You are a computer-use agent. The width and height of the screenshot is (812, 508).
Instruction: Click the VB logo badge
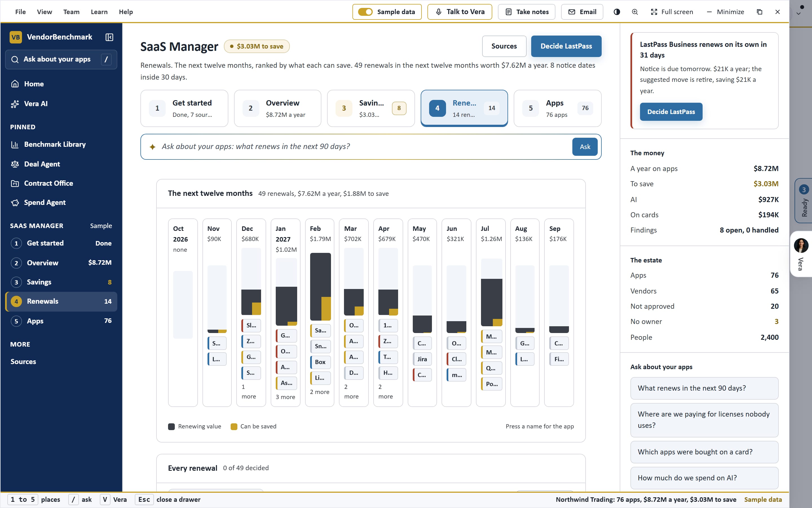coord(16,37)
